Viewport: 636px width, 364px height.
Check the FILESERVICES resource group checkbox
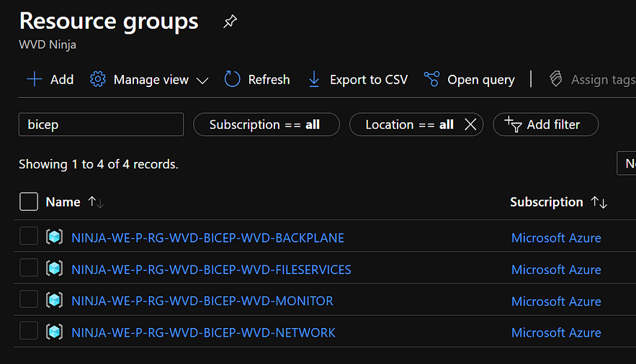point(29,267)
